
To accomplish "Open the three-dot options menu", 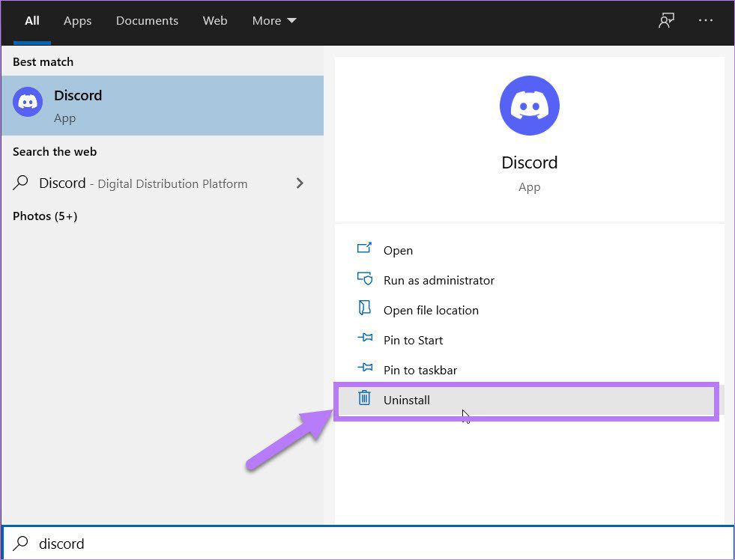I will pos(706,21).
